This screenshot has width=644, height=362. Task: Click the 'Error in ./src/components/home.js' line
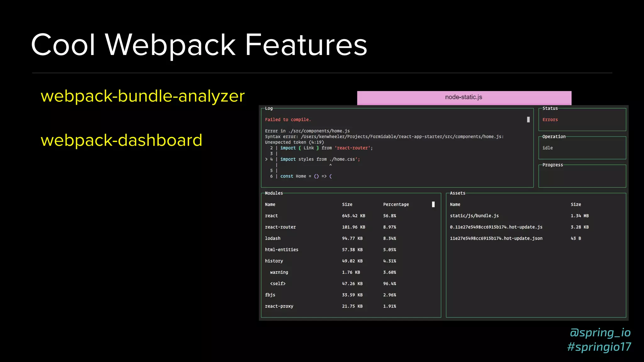(x=307, y=131)
